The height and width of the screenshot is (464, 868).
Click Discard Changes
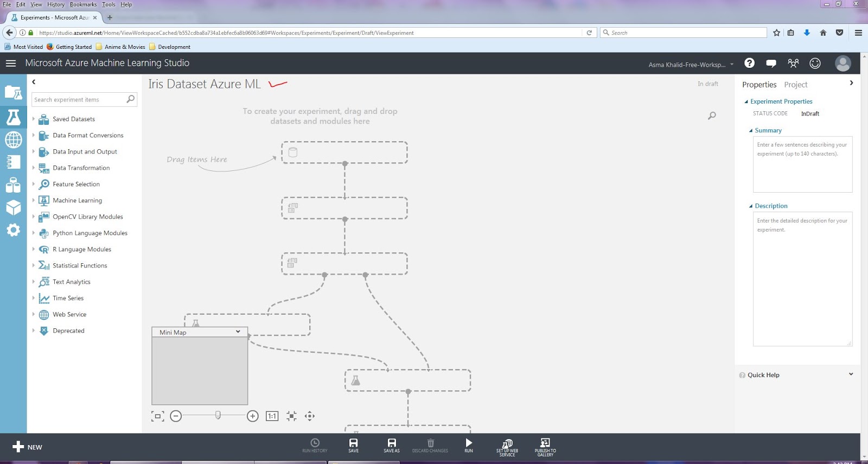[430, 446]
